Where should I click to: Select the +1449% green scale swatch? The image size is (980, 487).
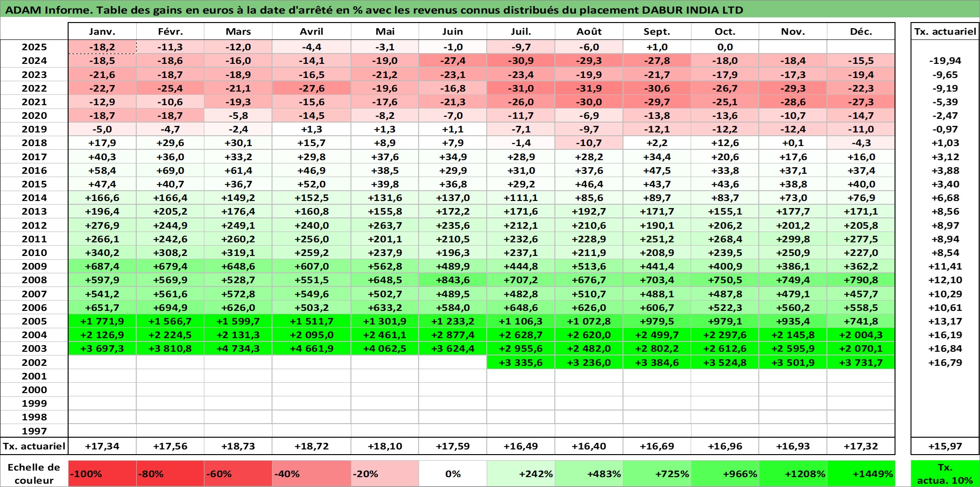(x=861, y=473)
